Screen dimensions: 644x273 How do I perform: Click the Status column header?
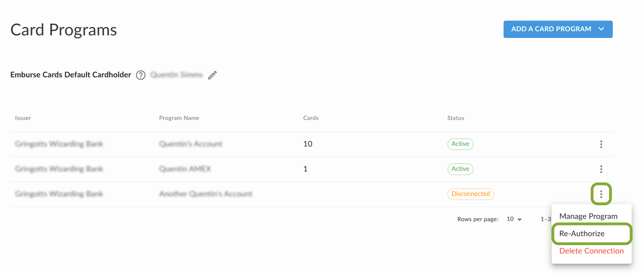click(455, 118)
